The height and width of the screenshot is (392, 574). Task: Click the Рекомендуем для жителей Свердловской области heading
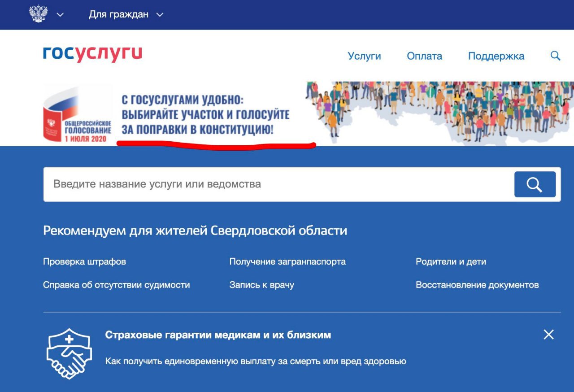pyautogui.click(x=195, y=231)
